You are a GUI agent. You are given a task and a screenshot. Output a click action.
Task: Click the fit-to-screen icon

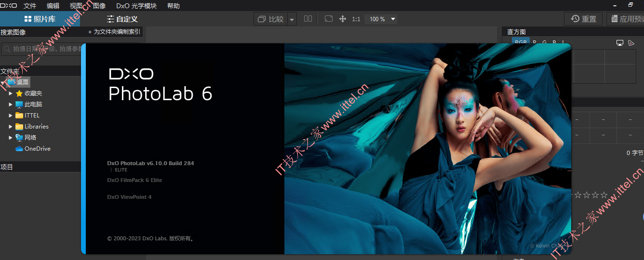pos(329,19)
